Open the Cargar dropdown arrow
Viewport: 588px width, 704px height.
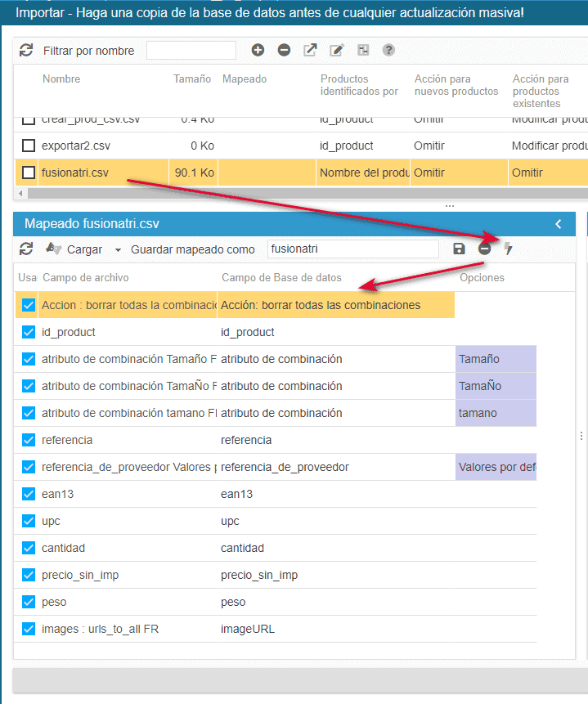click(118, 249)
